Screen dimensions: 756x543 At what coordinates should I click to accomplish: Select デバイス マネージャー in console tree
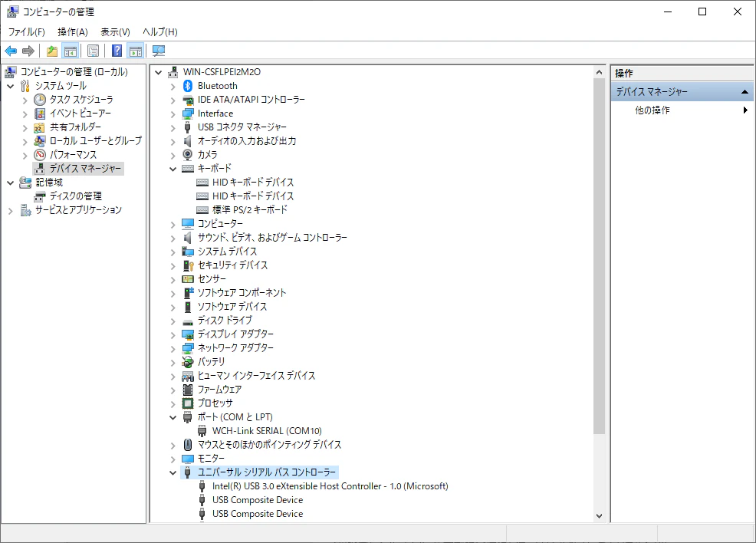pos(85,169)
